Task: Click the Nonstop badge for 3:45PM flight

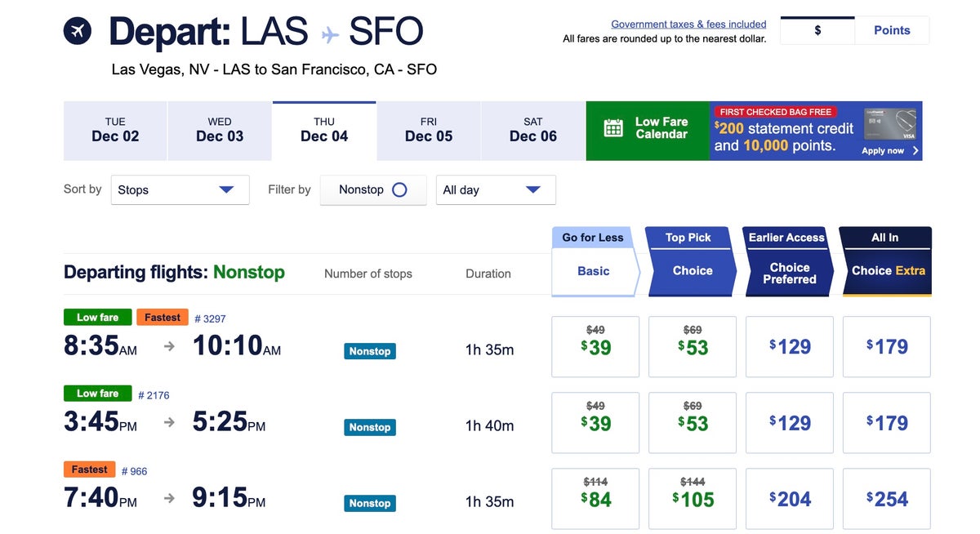Action: (370, 427)
